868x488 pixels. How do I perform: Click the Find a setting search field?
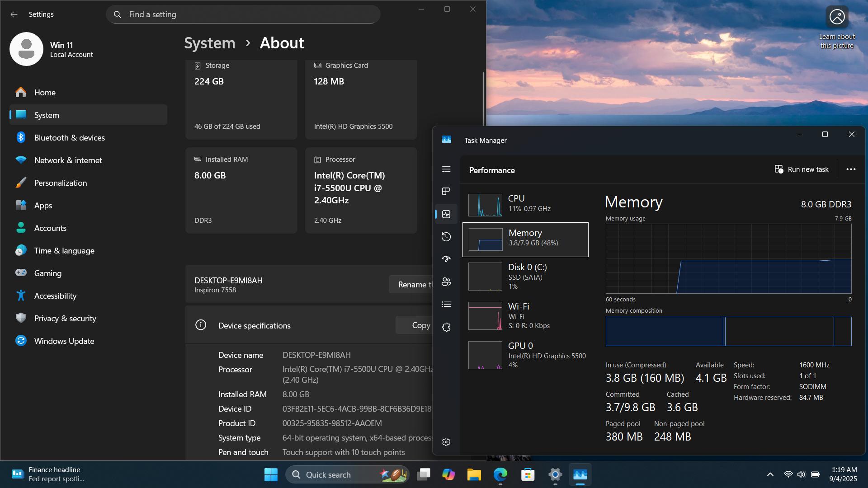click(243, 14)
